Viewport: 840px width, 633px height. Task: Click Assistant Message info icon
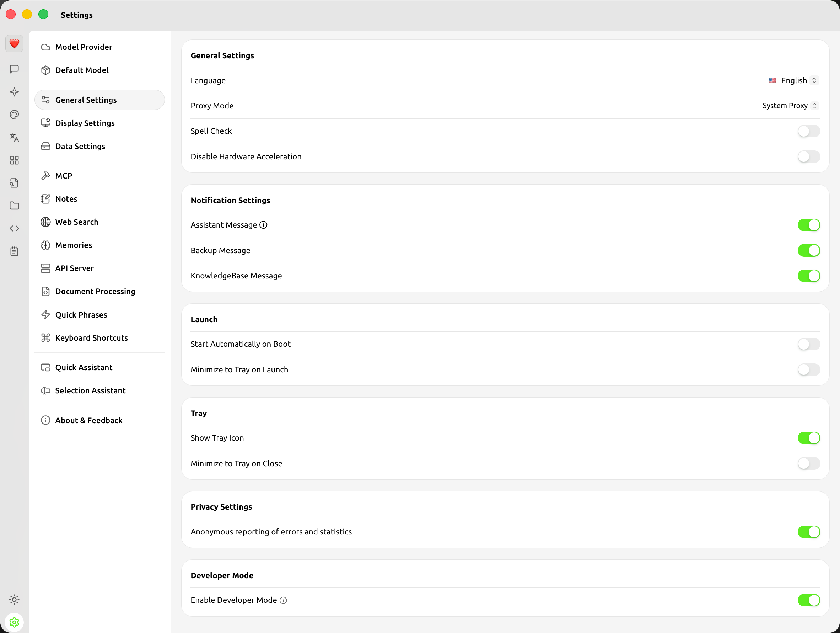263,225
